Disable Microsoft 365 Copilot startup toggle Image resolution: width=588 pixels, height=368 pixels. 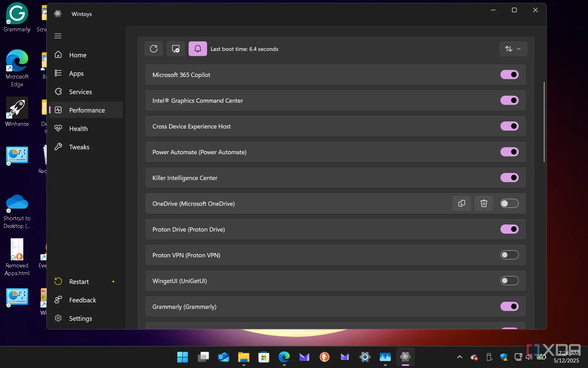509,75
